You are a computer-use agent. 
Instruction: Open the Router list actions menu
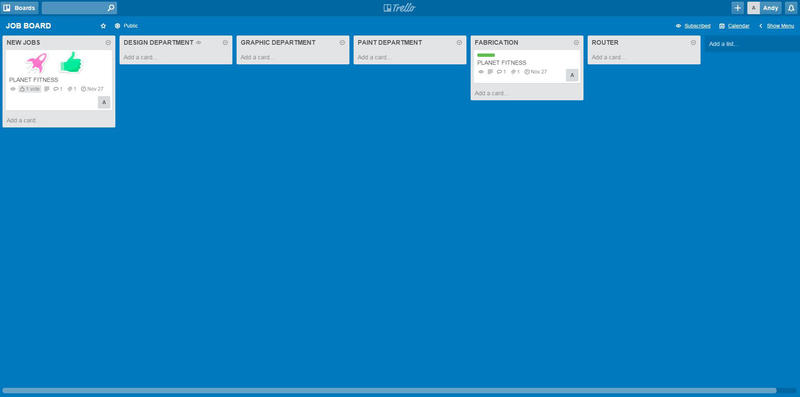[693, 43]
